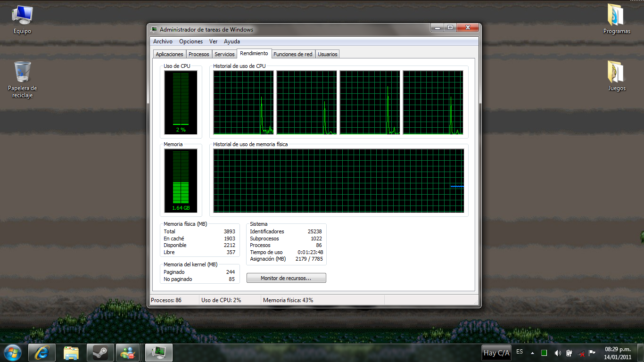
Task: Click the Asignación value 2179 / 7785
Action: (x=309, y=259)
